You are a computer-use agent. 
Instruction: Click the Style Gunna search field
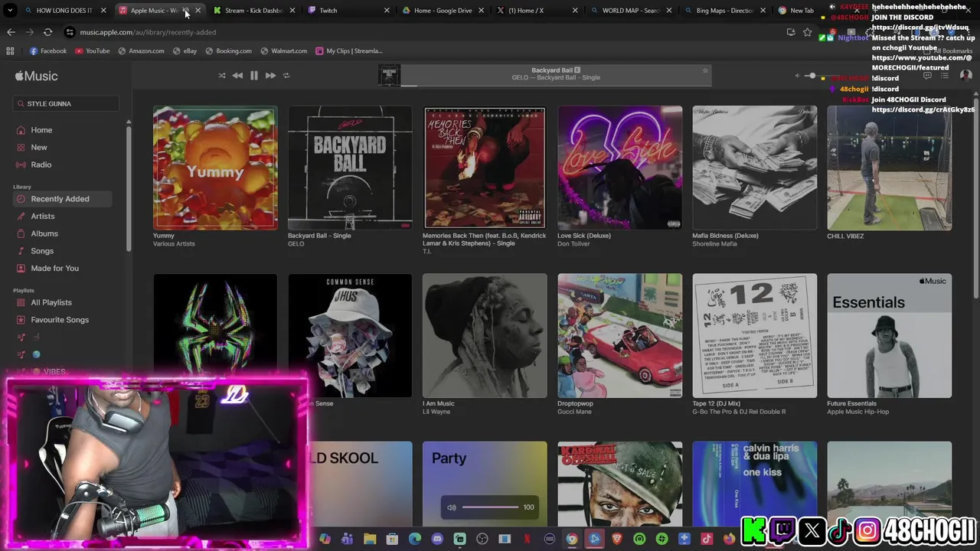(x=67, y=103)
